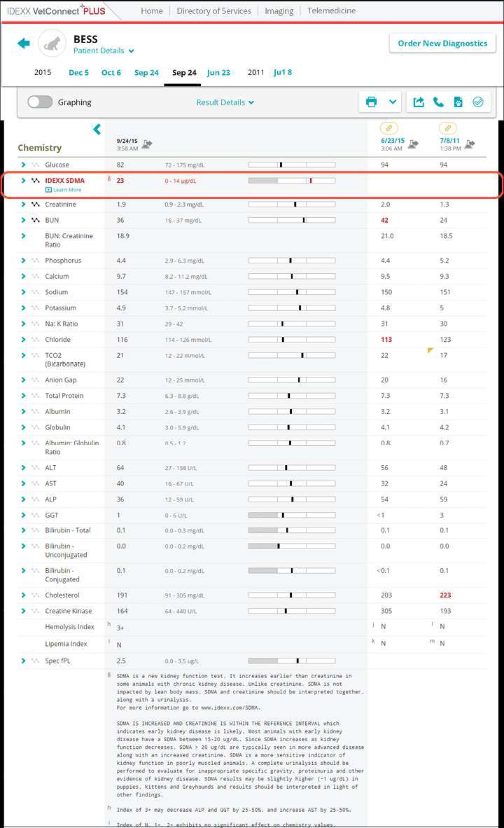Viewport: 504px width, 828px height.
Task: Click the high BUN value 42
Action: (x=384, y=220)
